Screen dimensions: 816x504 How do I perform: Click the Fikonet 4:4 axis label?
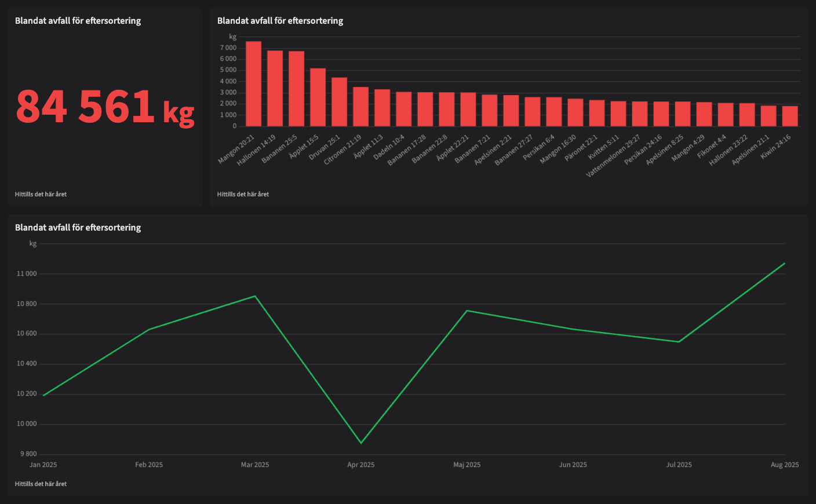click(712, 147)
